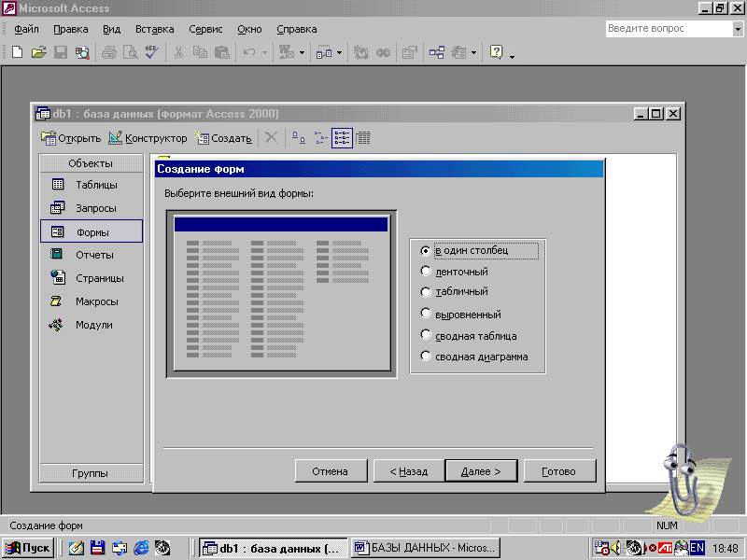
Task: Open the Справка menu
Action: point(296,29)
